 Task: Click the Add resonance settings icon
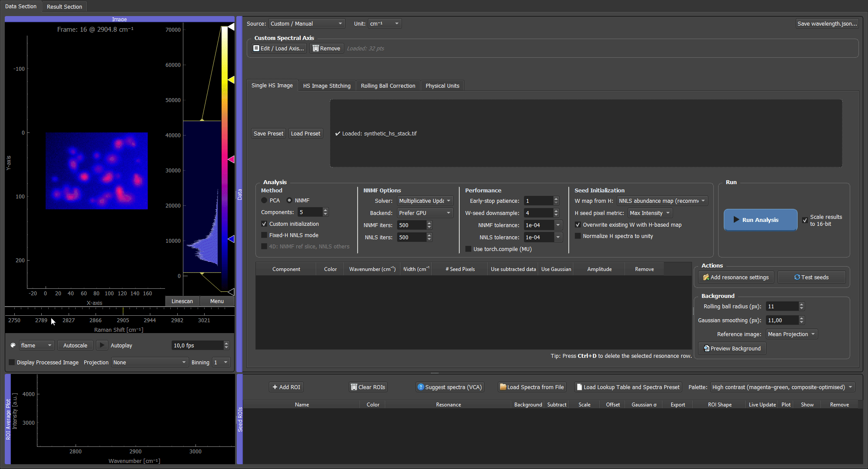[x=706, y=277]
